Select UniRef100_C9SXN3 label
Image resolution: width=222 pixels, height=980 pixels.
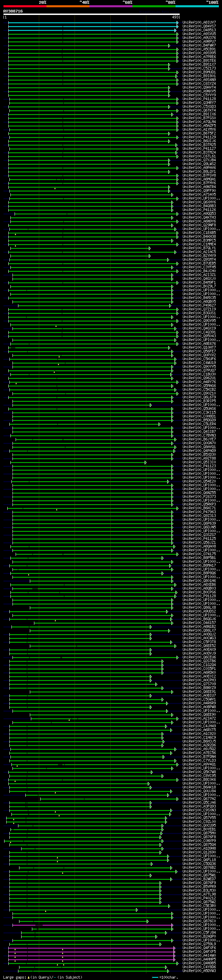[199, 810]
